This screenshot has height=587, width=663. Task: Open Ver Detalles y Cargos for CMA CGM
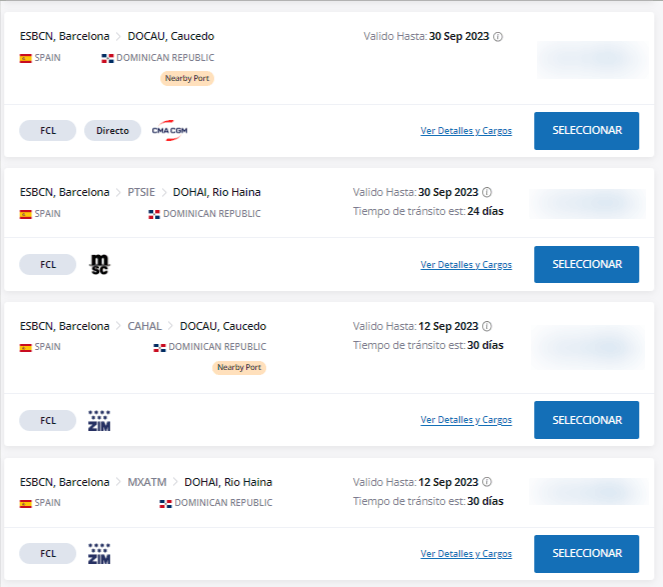pyautogui.click(x=466, y=131)
